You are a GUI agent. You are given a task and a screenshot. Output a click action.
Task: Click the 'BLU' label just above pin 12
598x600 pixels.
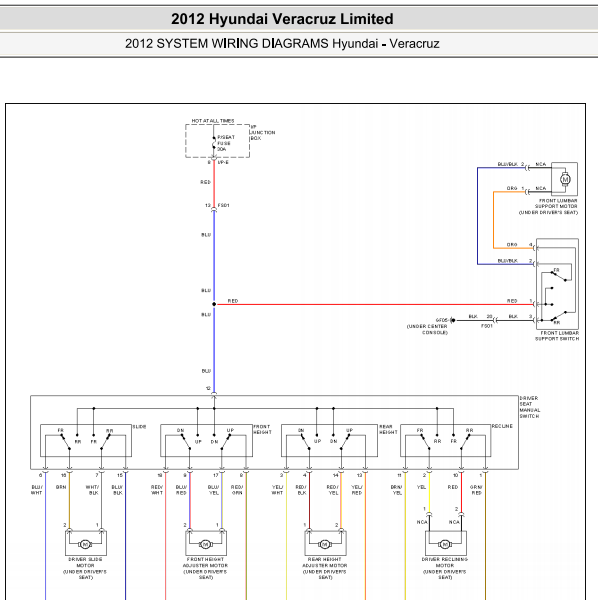[x=206, y=371]
